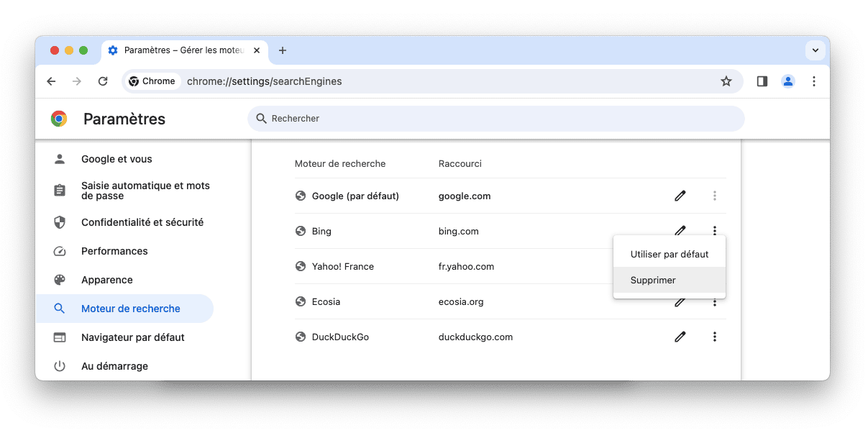Click the Raccourci column header
This screenshot has height=433, width=868.
pos(460,163)
